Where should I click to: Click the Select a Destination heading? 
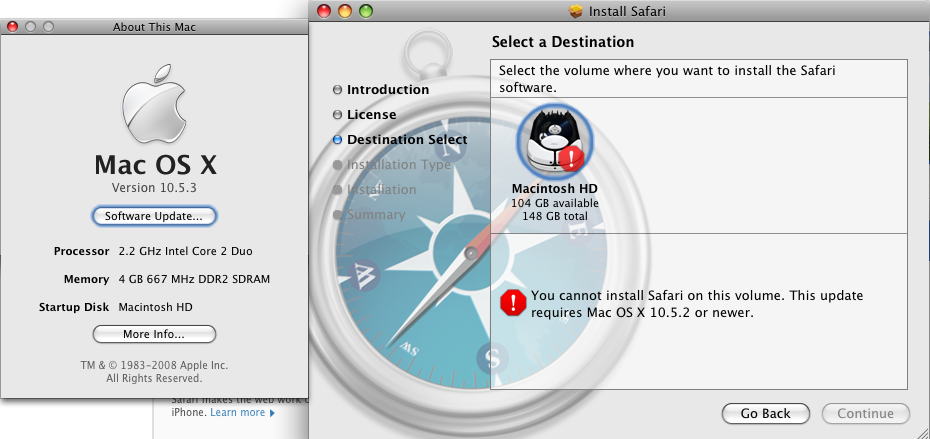[x=563, y=42]
